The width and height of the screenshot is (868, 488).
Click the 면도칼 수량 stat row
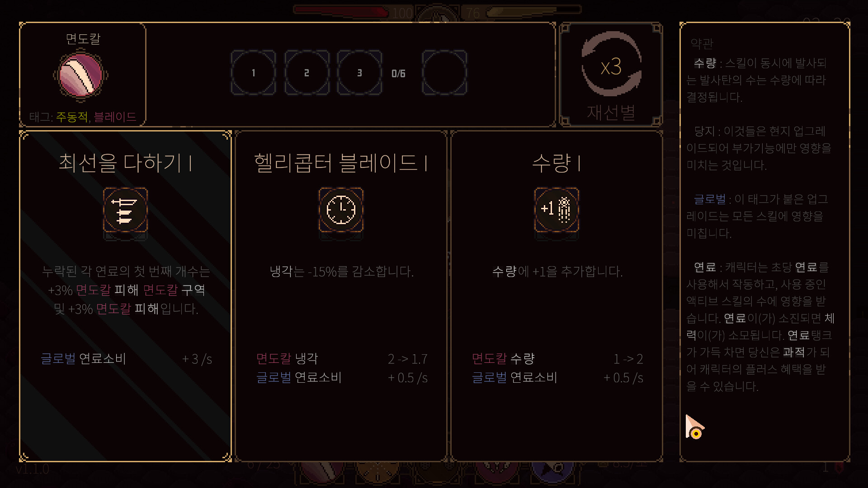coord(557,359)
